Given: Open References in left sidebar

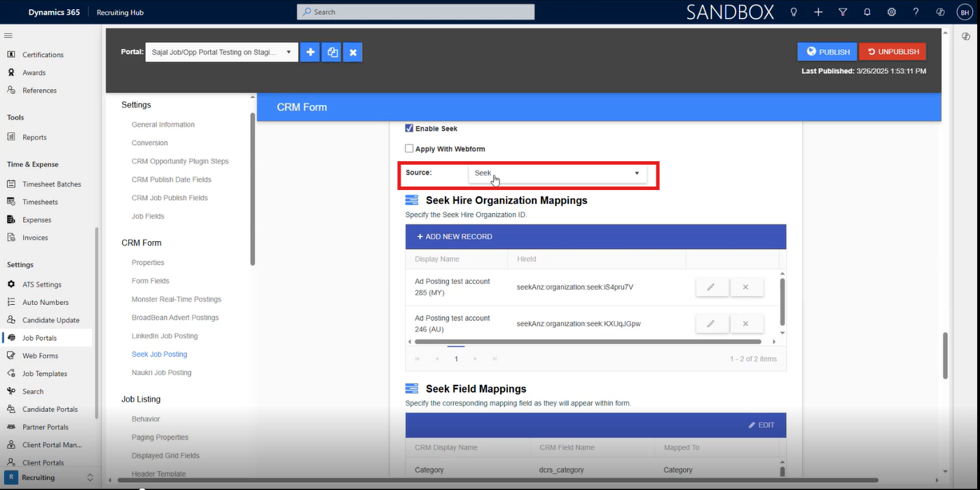Looking at the screenshot, I should click(39, 90).
